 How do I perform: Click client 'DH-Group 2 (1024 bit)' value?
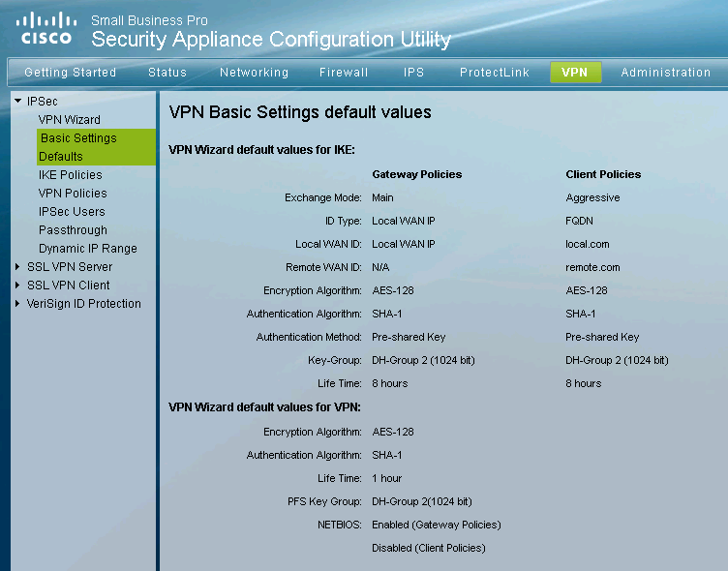click(617, 360)
